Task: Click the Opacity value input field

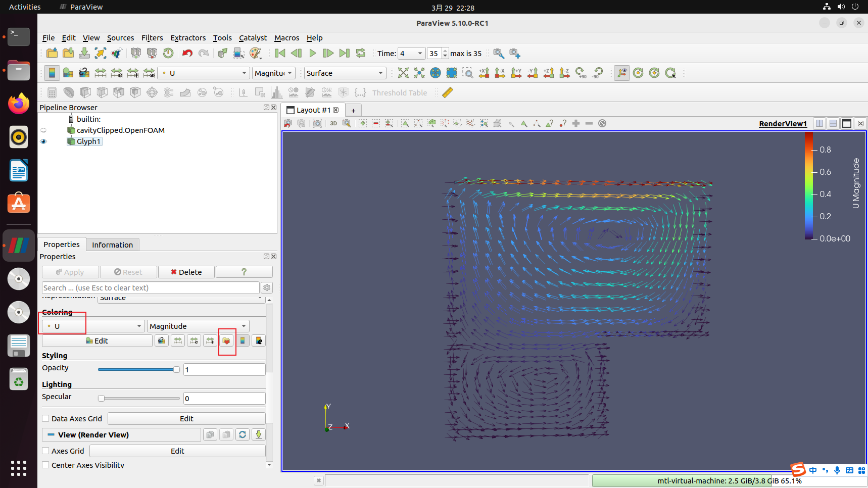Action: coord(224,369)
